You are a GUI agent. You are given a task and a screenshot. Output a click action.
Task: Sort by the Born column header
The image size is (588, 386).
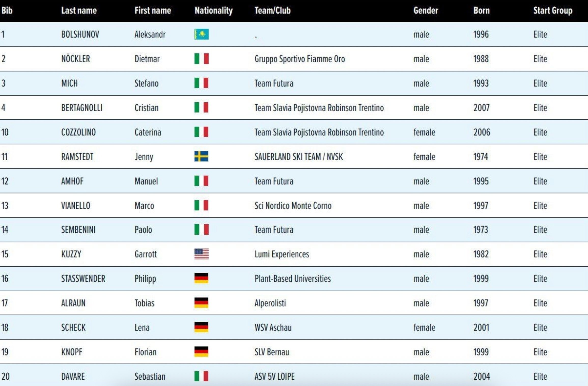[x=481, y=10]
